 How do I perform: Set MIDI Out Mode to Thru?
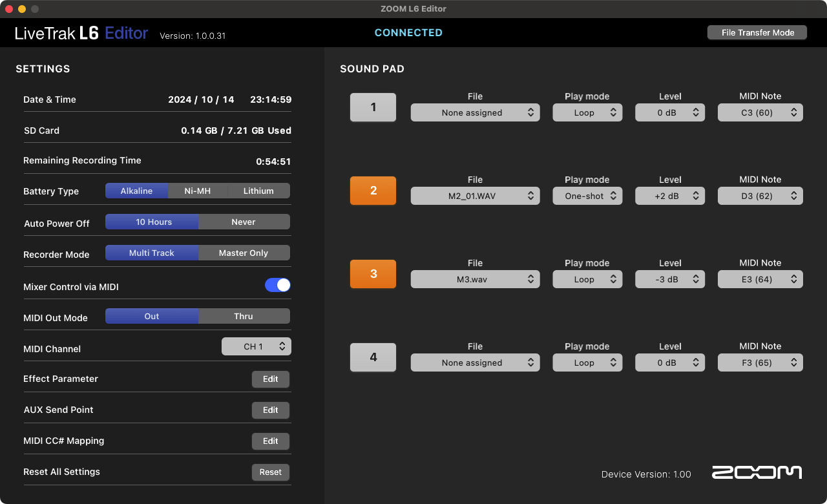coord(244,316)
